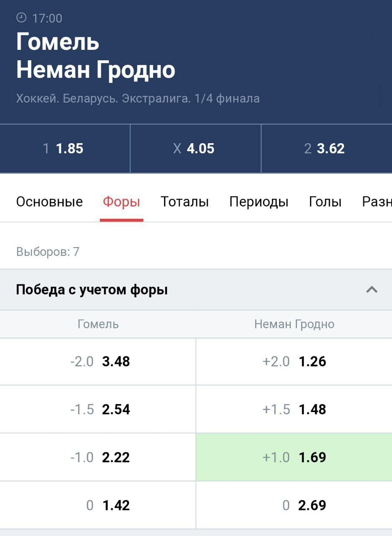Choose away win odds 3.62
The image size is (392, 536).
point(326,149)
